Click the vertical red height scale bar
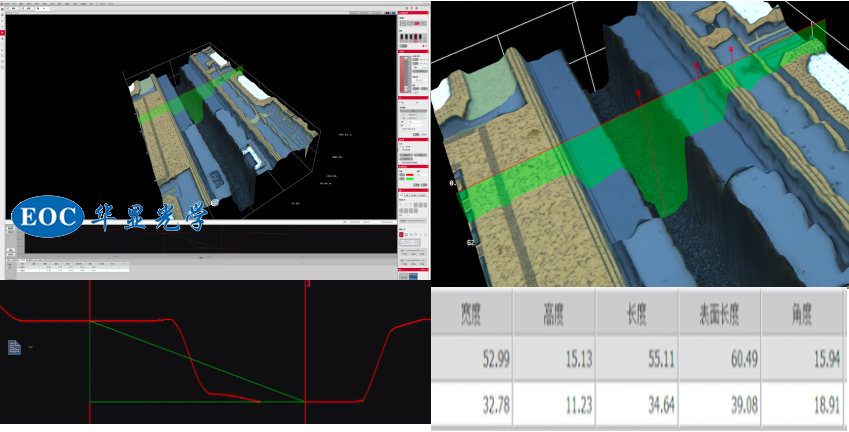Viewport: 849px width, 432px height. 402,75
